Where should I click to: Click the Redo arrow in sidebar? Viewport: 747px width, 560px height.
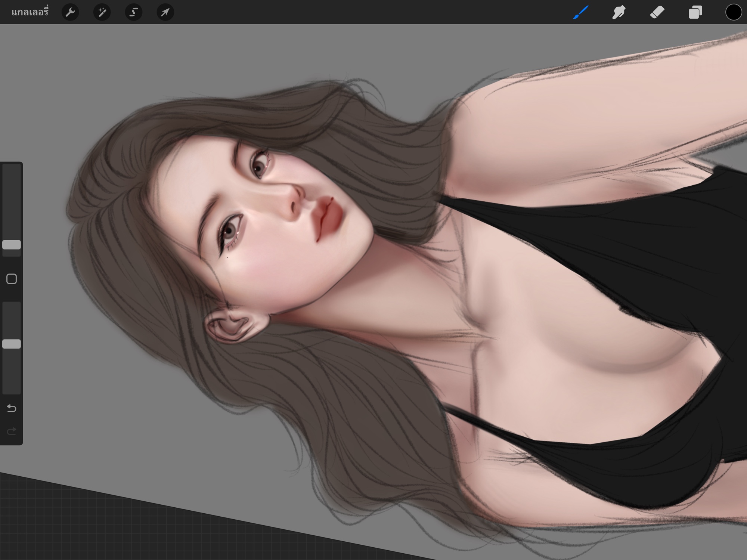click(12, 431)
